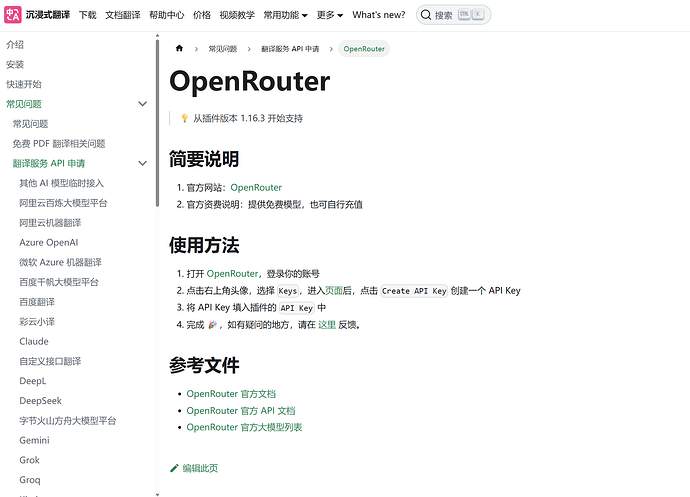The width and height of the screenshot is (690, 497).
Task: Select 安装 in the sidebar
Action: coord(15,64)
